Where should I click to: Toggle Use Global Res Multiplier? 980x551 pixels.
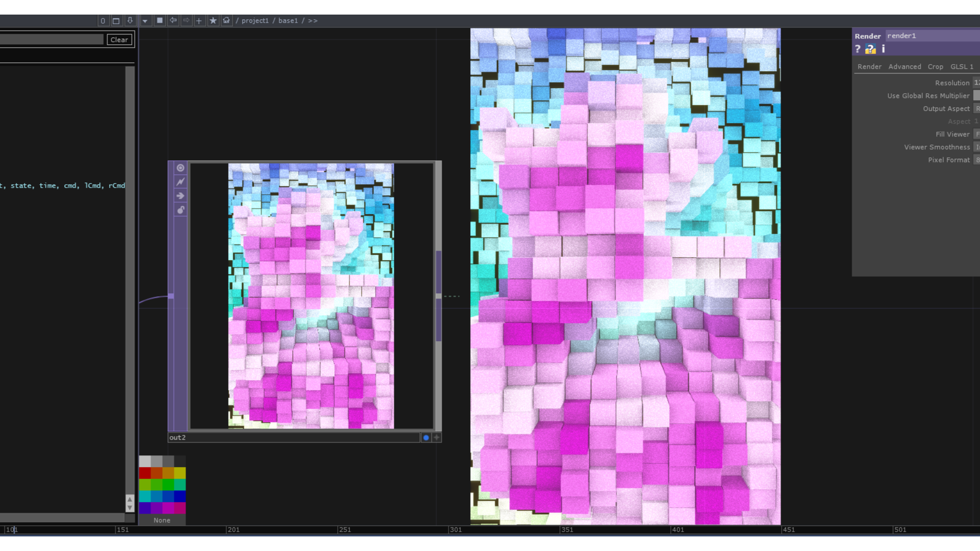(977, 96)
